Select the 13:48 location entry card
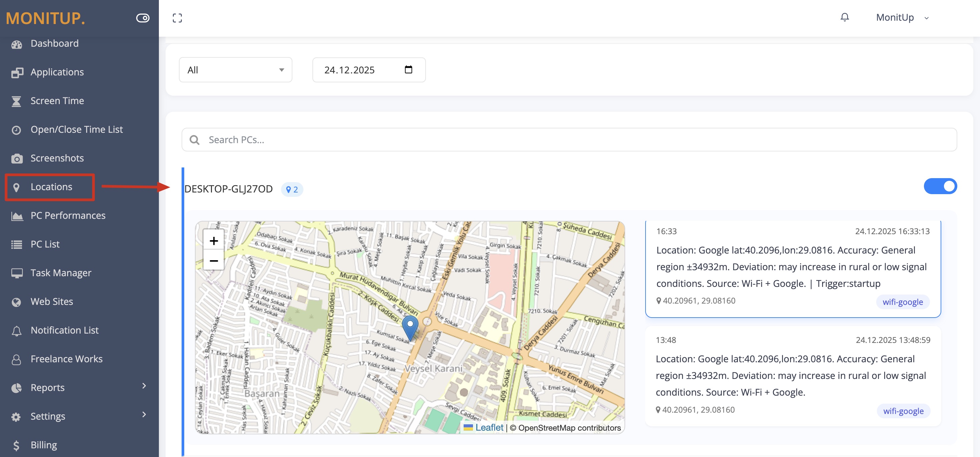The image size is (980, 457). tap(793, 375)
